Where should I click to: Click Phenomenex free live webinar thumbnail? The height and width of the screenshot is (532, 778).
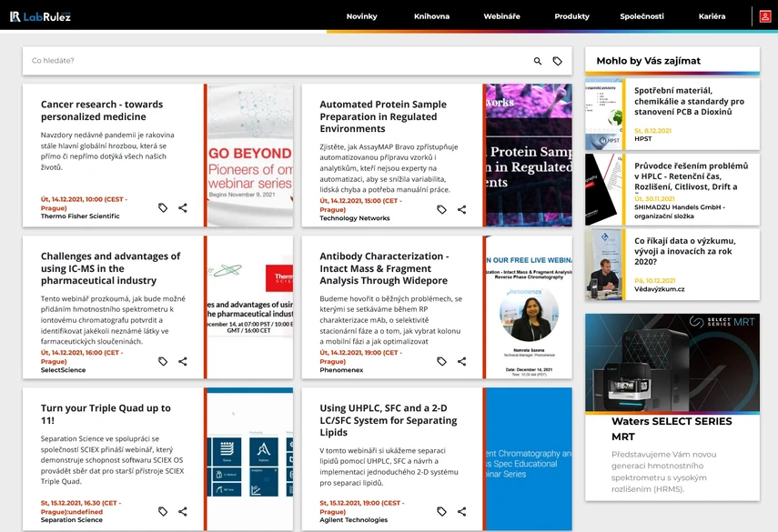(529, 306)
